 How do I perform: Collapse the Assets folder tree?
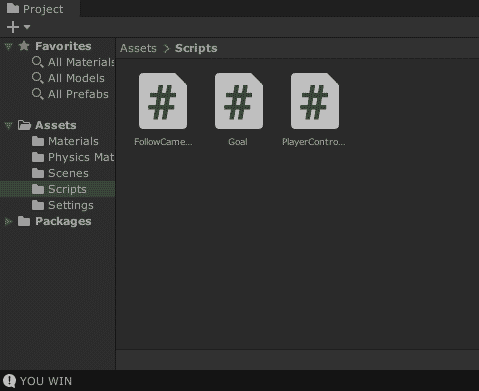(x=8, y=126)
